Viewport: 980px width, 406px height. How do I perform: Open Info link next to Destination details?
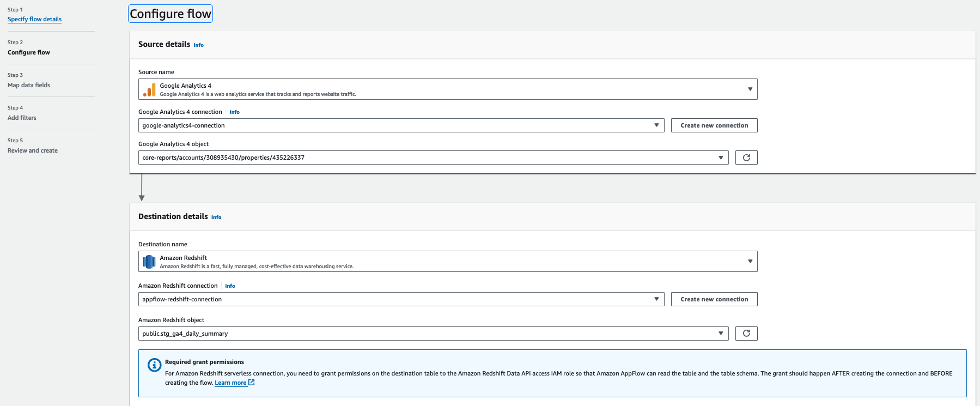[x=216, y=217]
